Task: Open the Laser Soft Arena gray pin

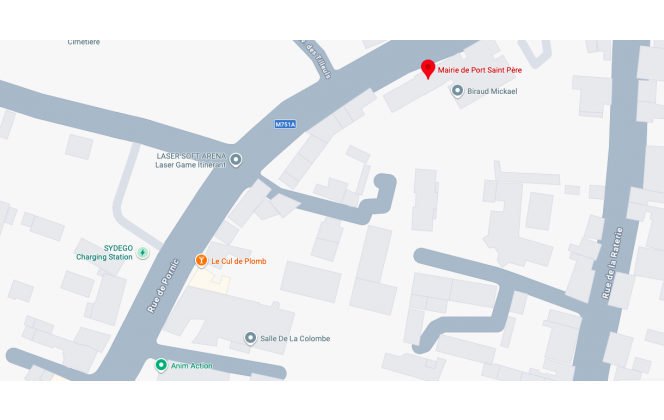Action: coord(236,160)
